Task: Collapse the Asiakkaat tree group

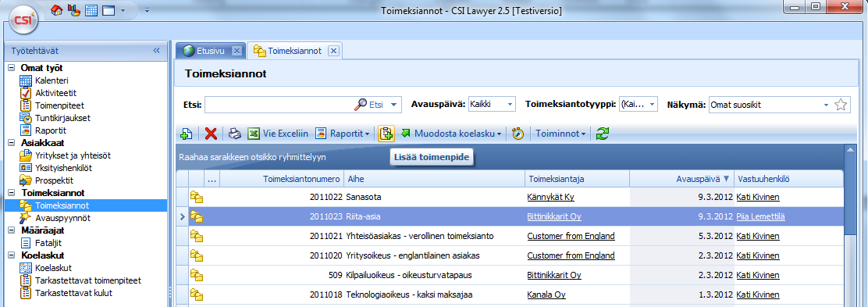Action: pos(11,143)
